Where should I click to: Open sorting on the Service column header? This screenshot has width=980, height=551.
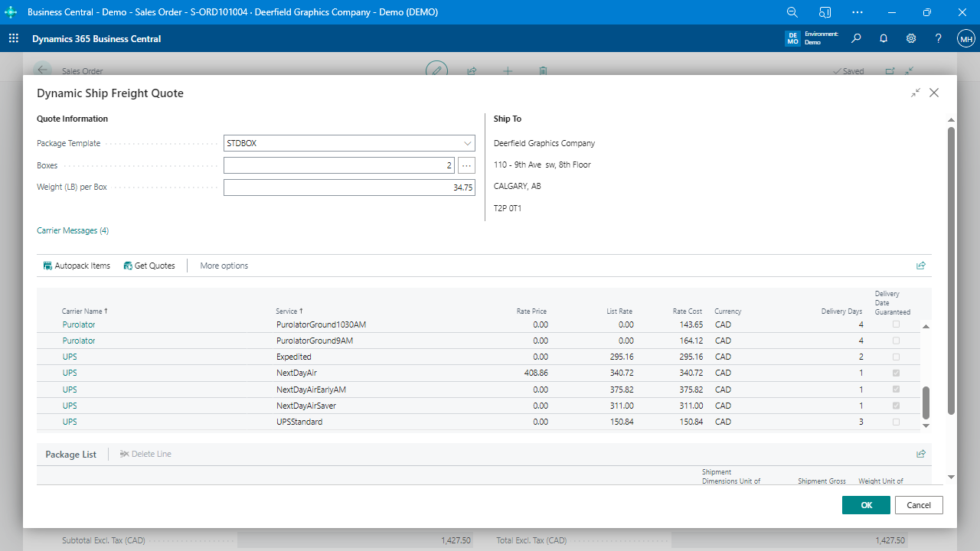tap(289, 311)
